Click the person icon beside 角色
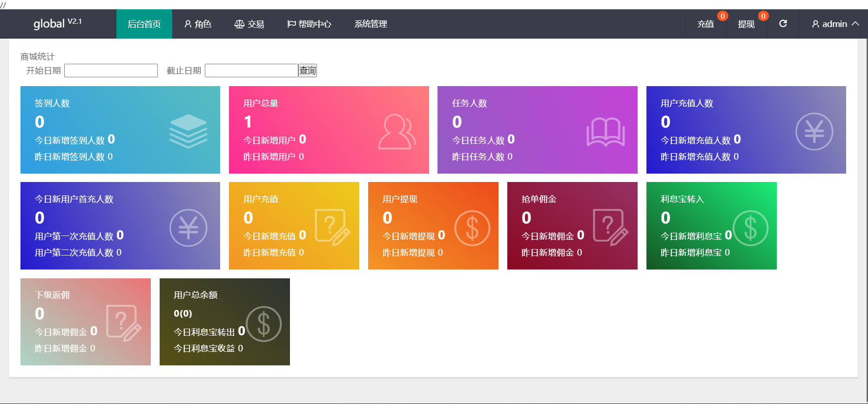This screenshot has width=868, height=404. (x=188, y=24)
